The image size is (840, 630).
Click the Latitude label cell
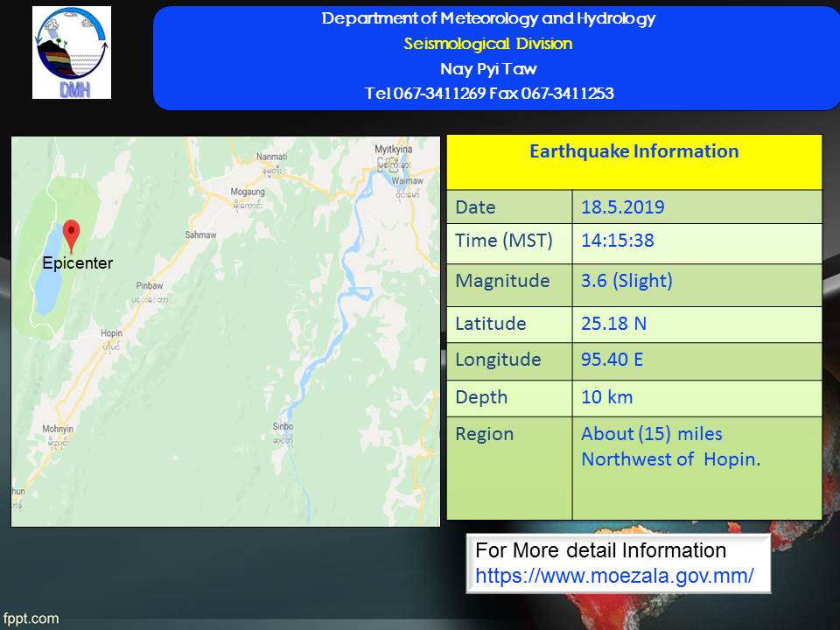pos(509,325)
